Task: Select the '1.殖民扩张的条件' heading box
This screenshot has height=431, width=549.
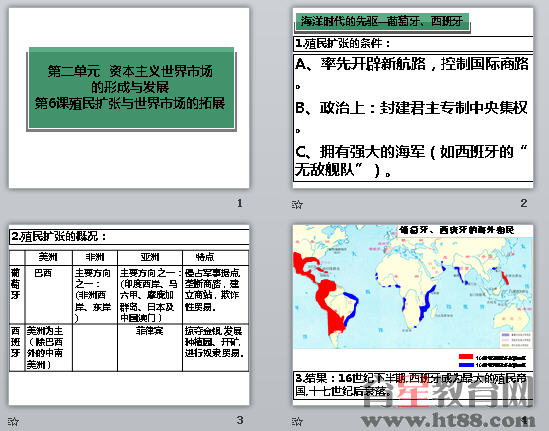Action: pyautogui.click(x=413, y=44)
